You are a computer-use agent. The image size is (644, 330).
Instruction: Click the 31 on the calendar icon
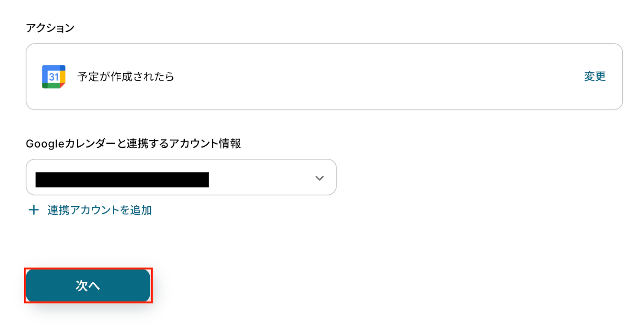click(x=54, y=77)
